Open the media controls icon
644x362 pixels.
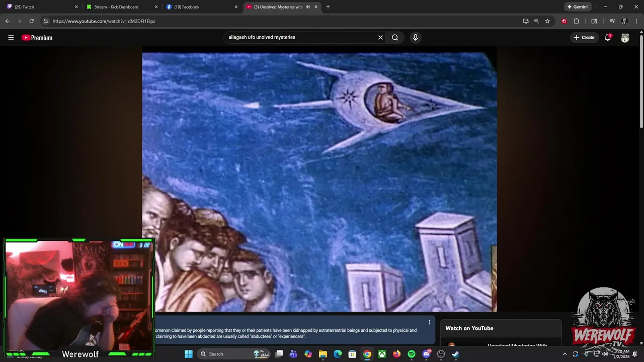pos(612,21)
